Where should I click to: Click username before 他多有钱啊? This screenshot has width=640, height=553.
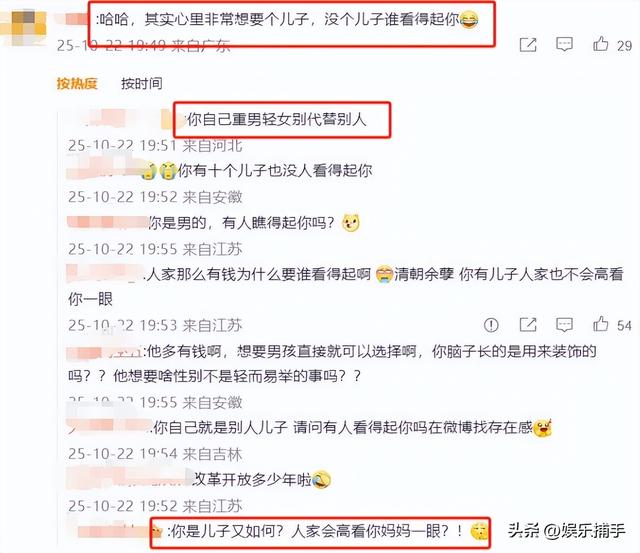click(x=104, y=352)
